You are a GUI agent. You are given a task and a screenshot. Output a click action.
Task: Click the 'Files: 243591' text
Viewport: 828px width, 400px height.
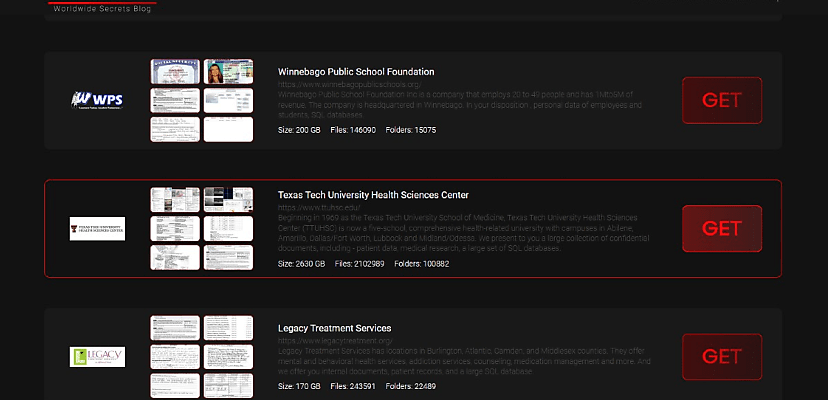point(353,386)
